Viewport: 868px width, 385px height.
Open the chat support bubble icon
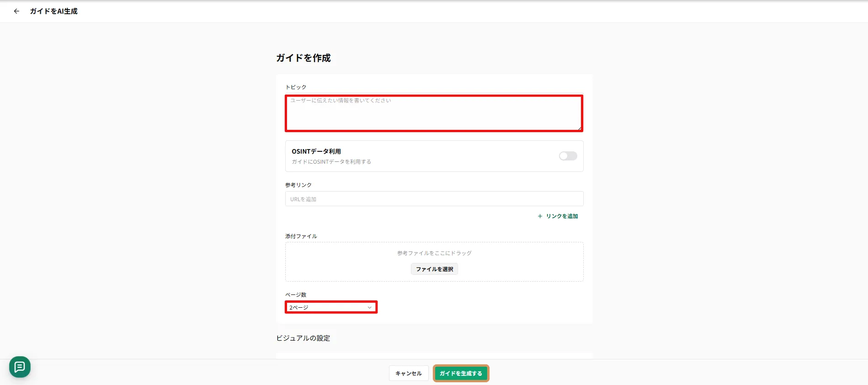tap(20, 367)
